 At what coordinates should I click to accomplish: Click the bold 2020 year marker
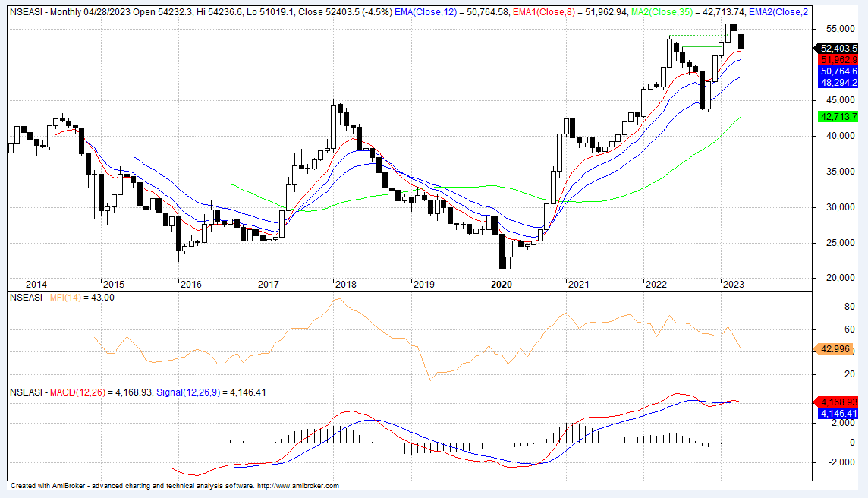501,285
